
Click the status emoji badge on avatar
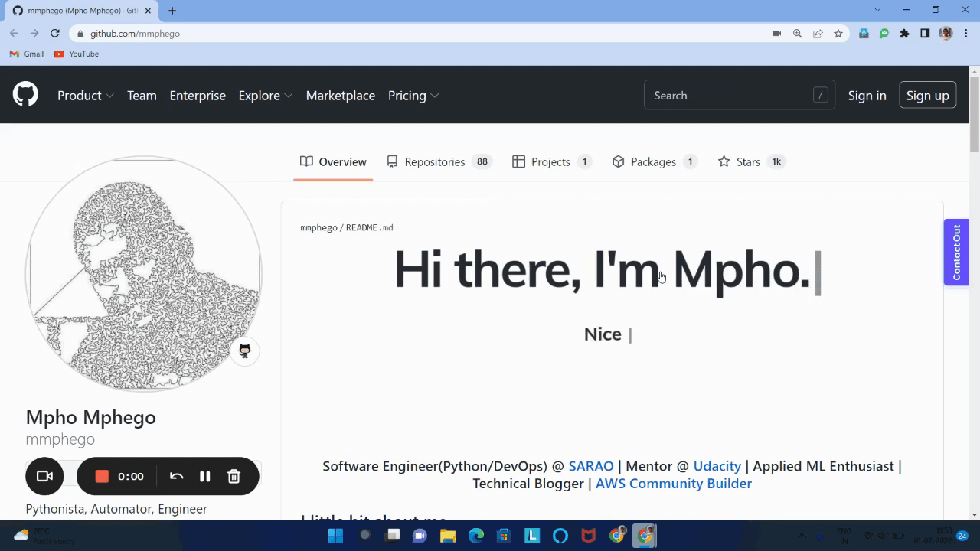coord(245,350)
